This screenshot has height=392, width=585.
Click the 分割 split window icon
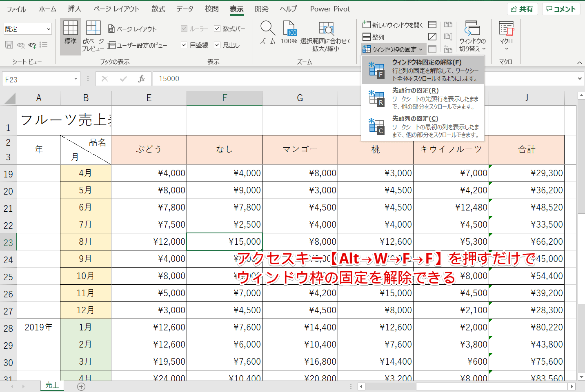432,24
